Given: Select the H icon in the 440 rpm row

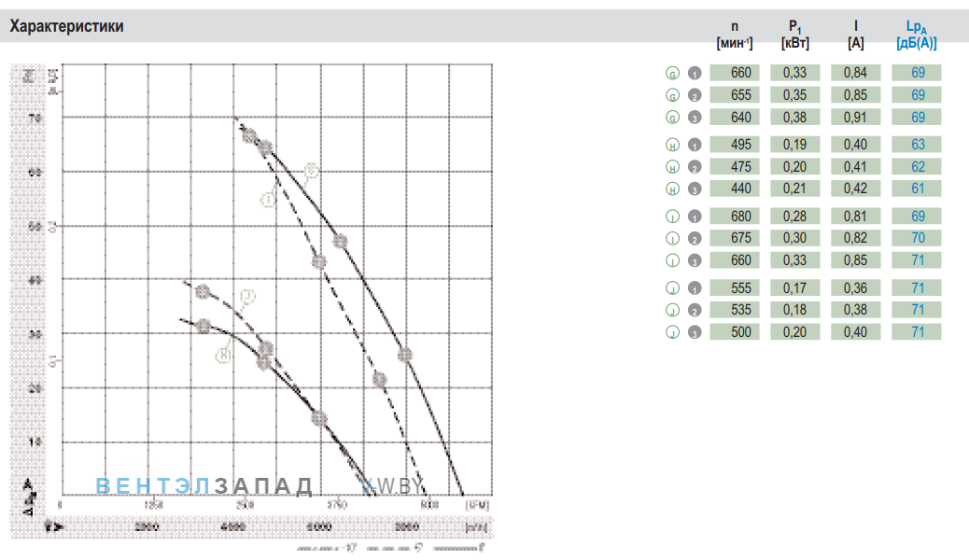Looking at the screenshot, I should coord(672,189).
